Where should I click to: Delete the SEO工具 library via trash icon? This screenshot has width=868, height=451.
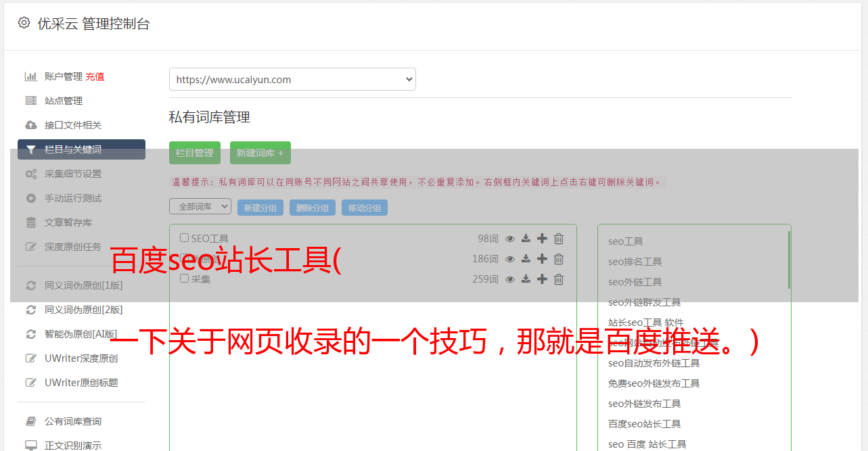(559, 239)
